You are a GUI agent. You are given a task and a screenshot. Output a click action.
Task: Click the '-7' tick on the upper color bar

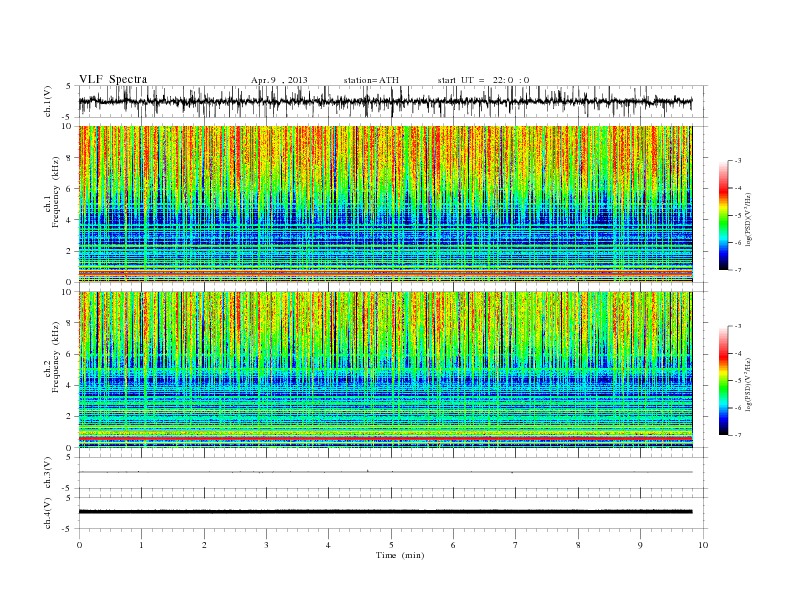(737, 270)
